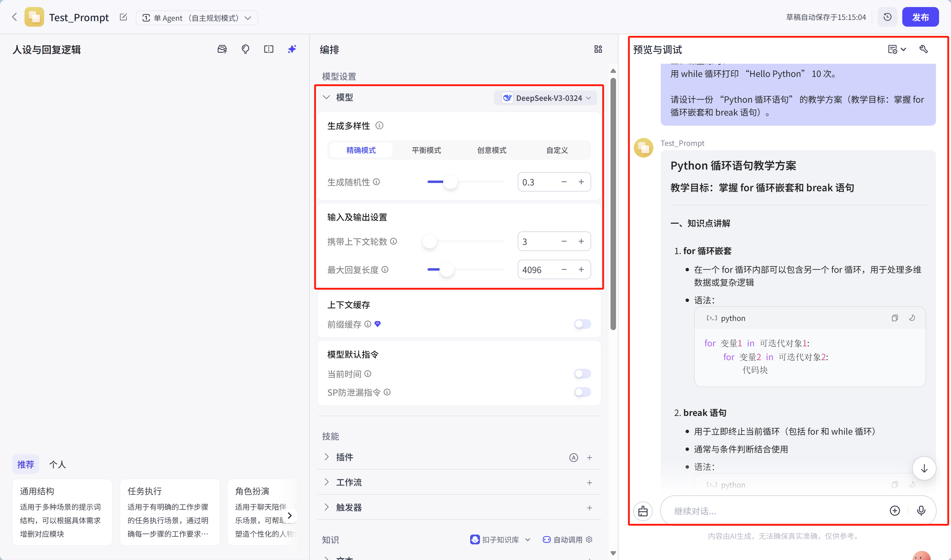
Task: Collapse the 模型 section chevron
Action: [326, 97]
